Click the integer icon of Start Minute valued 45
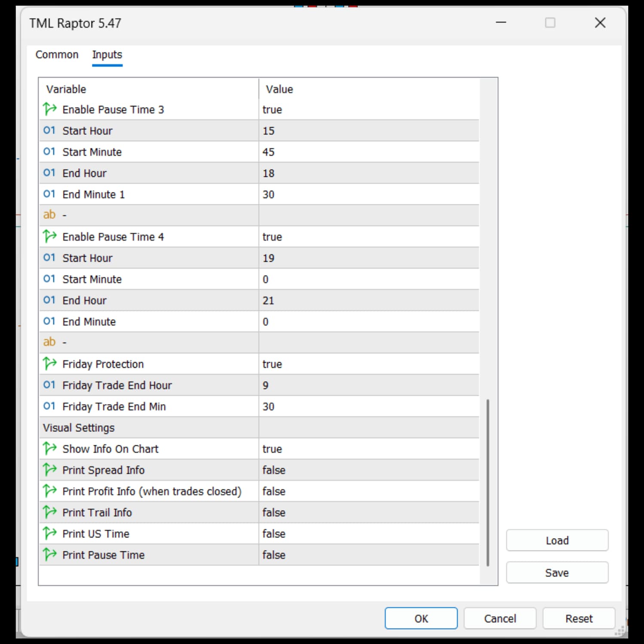644x644 pixels. [x=49, y=152]
